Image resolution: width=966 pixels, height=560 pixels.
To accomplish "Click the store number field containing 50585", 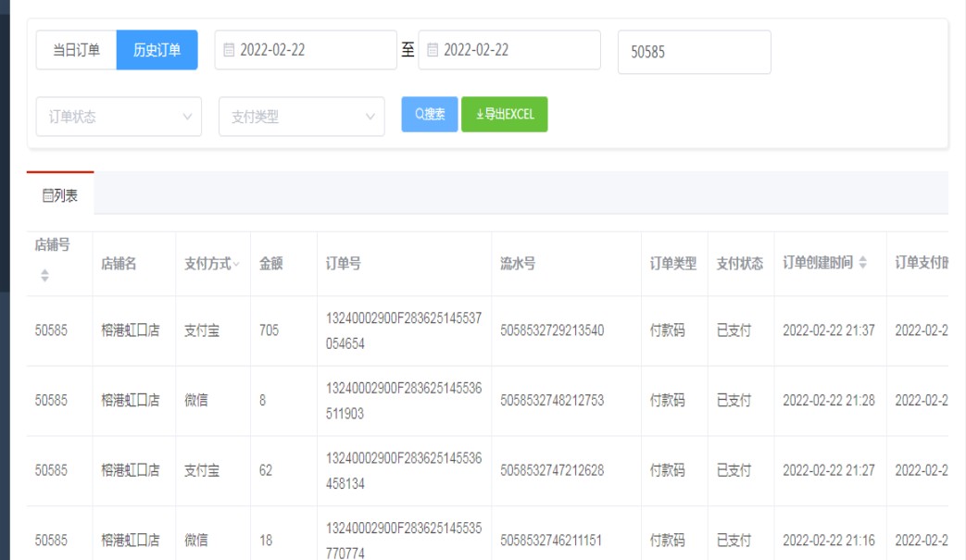I will tap(694, 53).
